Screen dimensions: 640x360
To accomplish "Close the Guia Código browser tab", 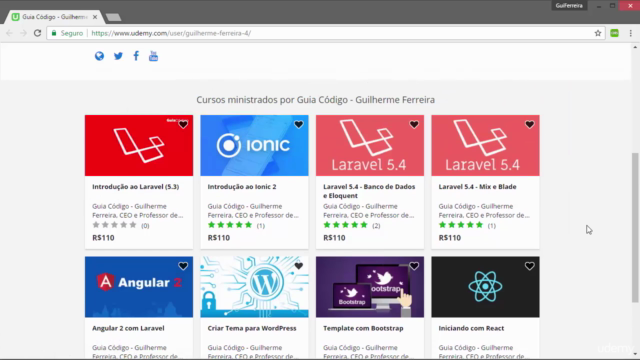I will 95,17.
